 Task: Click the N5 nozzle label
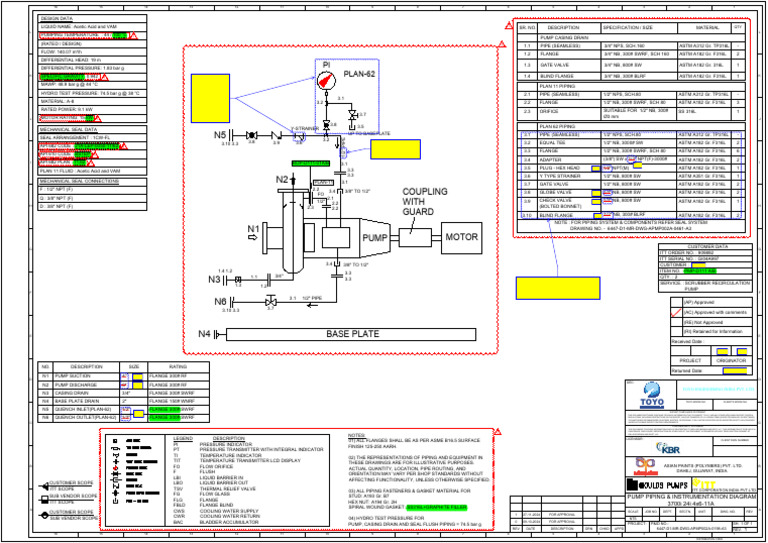point(220,135)
